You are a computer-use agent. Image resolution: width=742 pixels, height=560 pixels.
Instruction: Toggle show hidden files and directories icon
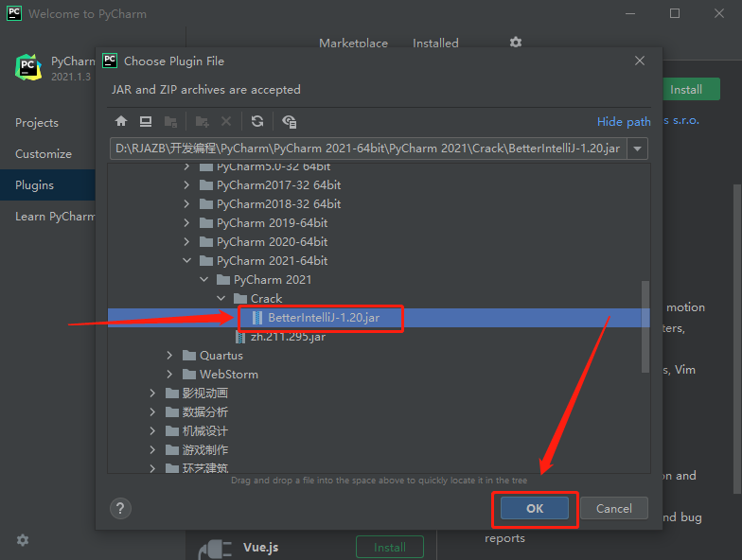(x=290, y=121)
